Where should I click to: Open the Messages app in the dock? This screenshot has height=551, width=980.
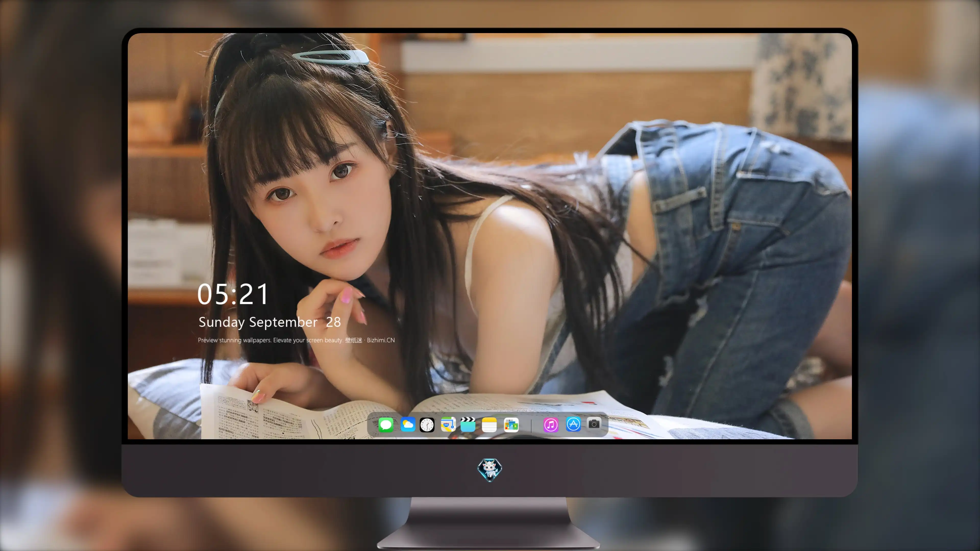[x=386, y=424]
